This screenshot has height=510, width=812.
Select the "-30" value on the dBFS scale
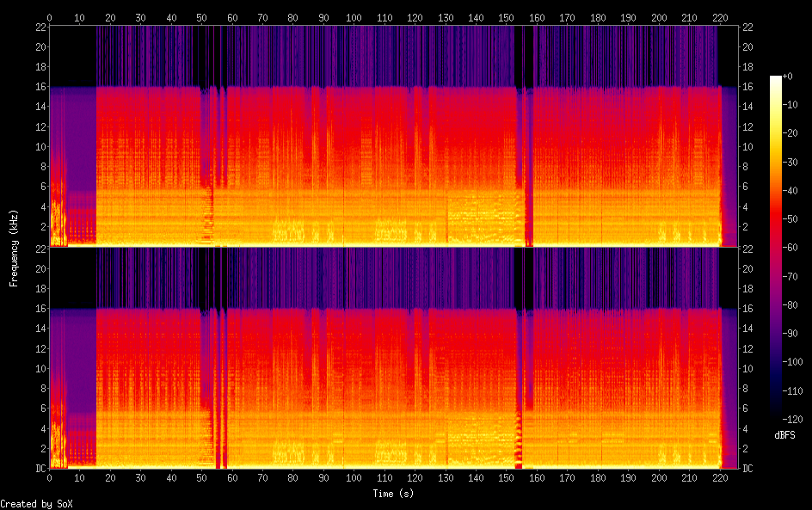[790, 162]
